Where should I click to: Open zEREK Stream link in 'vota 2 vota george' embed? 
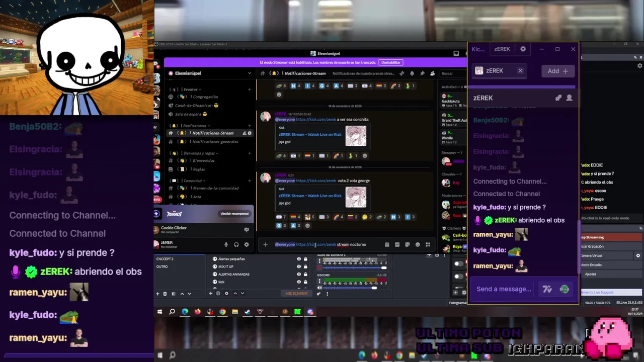point(310,196)
